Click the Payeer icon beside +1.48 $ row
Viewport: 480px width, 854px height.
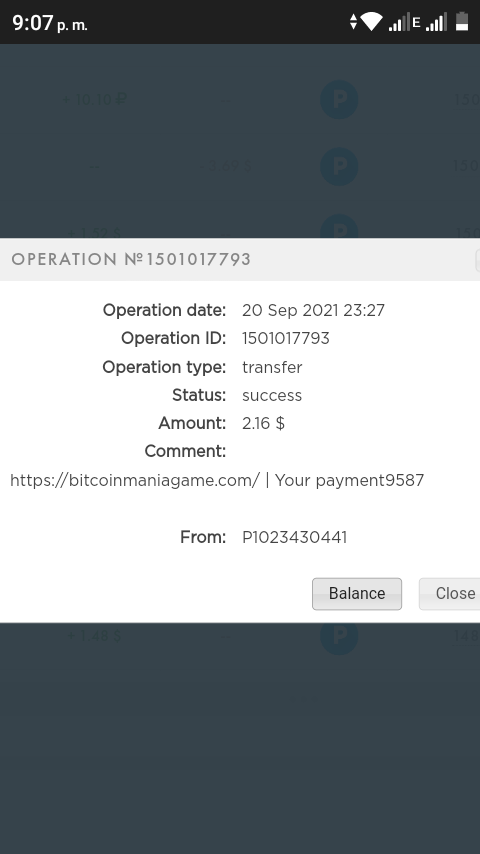tap(339, 636)
